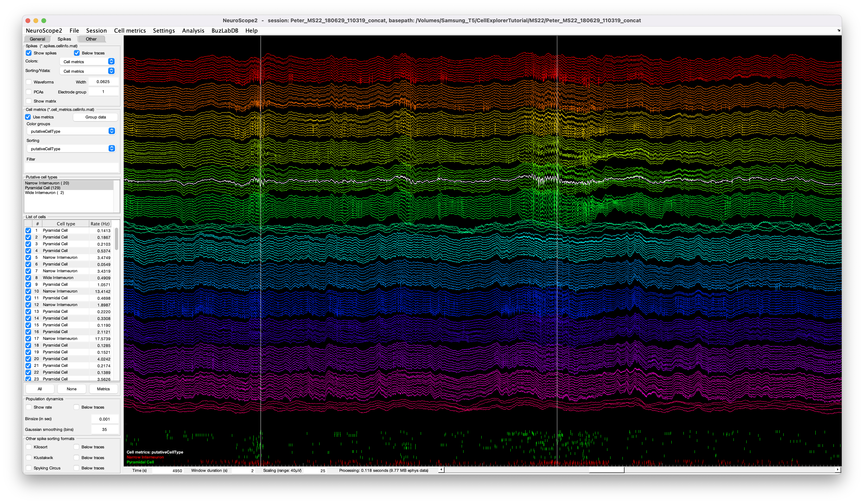The height and width of the screenshot is (504, 864).
Task: Open the Color groups putativeCellType dropdown
Action: pos(71,131)
